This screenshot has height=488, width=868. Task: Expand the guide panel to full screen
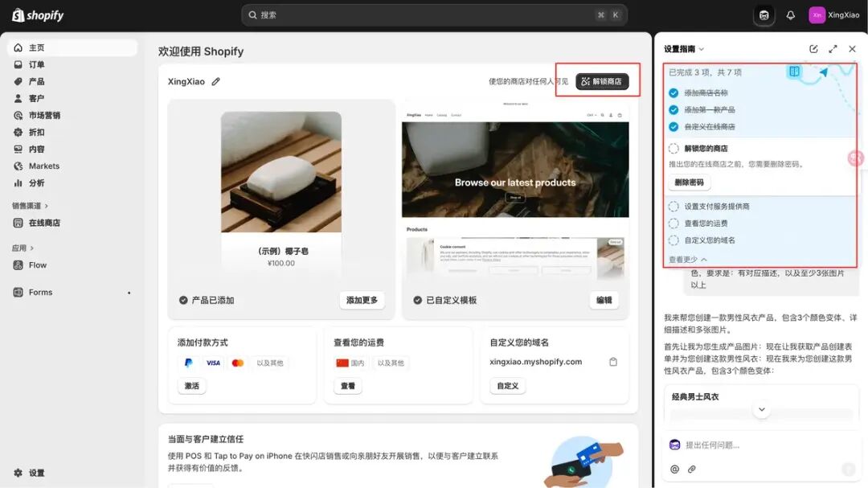[833, 49]
